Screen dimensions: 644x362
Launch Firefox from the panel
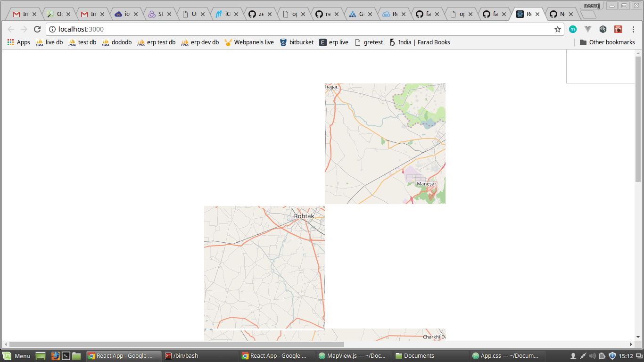(55, 356)
